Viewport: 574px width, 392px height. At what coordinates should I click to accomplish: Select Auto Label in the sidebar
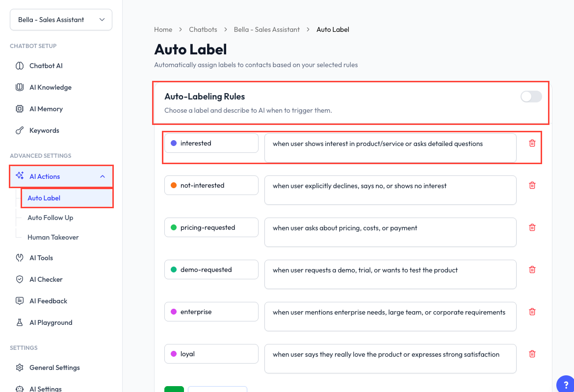67,198
